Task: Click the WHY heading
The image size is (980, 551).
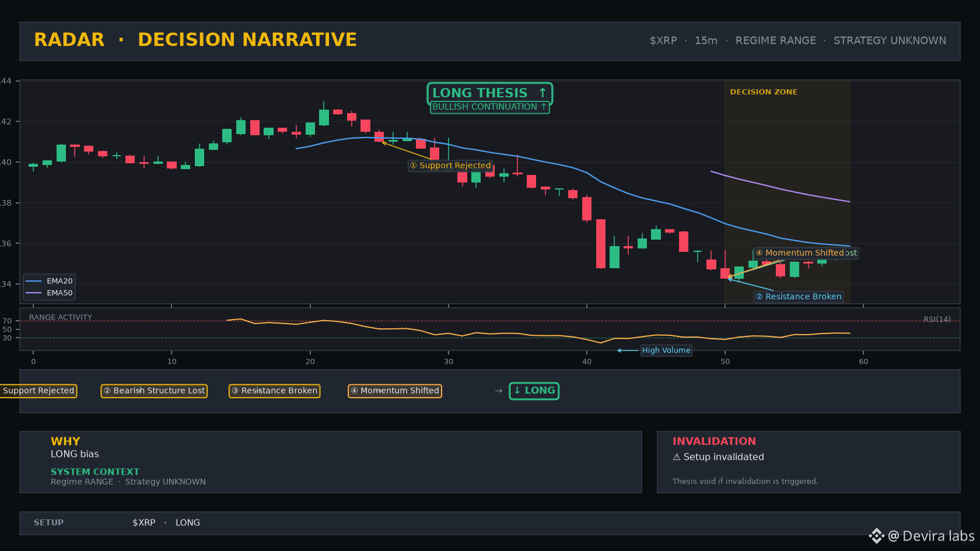Action: (65, 441)
